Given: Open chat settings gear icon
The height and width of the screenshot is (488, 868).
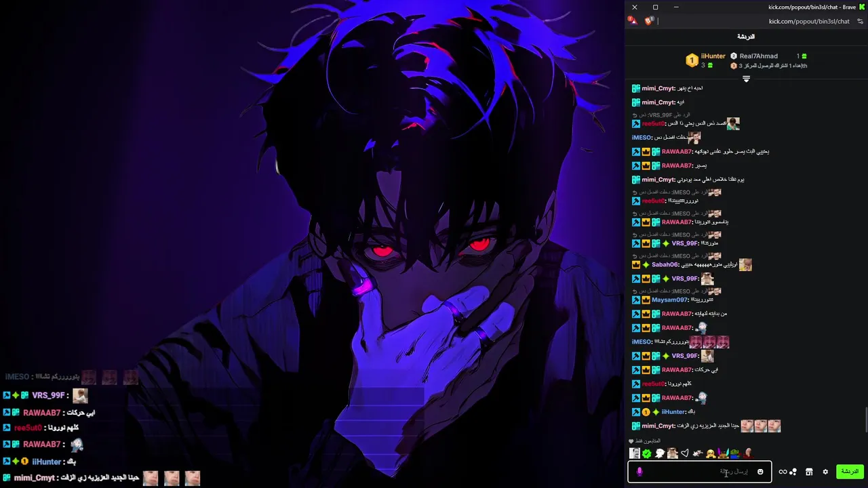Looking at the screenshot, I should tap(825, 472).
